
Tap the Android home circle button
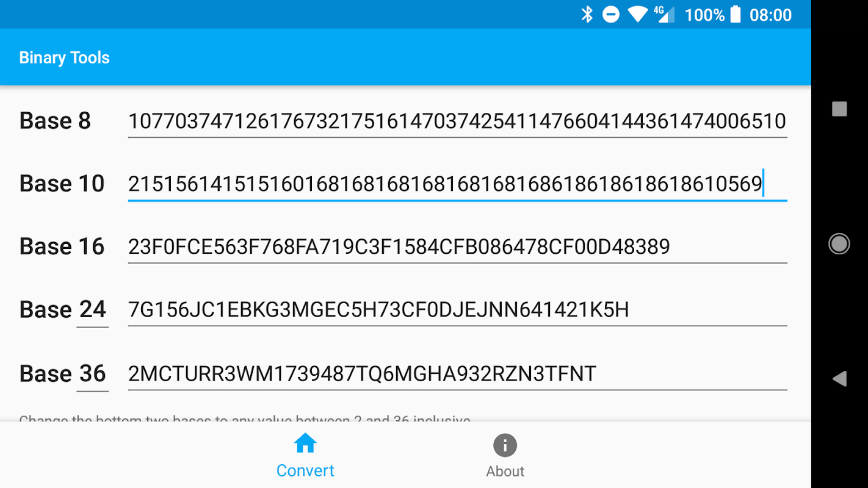tap(839, 243)
